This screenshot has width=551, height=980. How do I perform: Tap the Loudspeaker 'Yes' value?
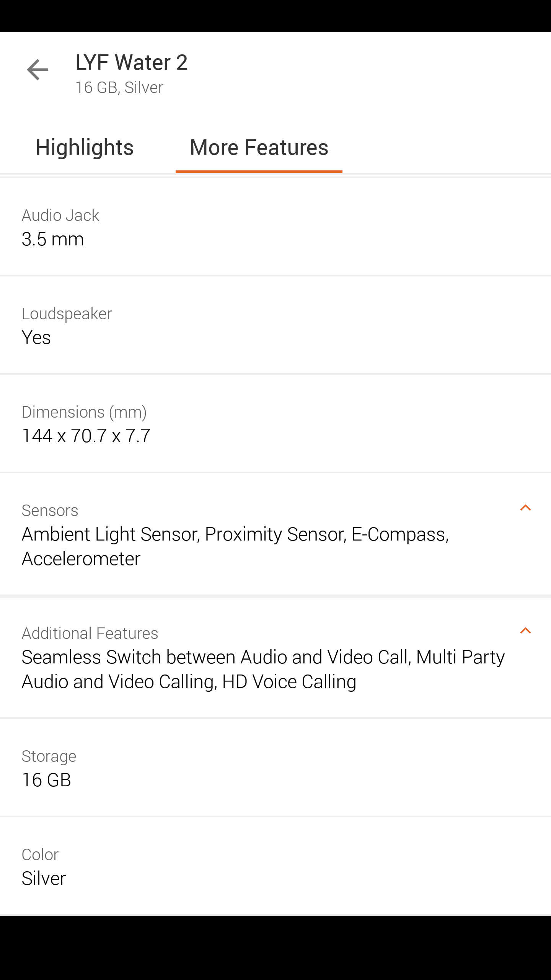(x=36, y=338)
